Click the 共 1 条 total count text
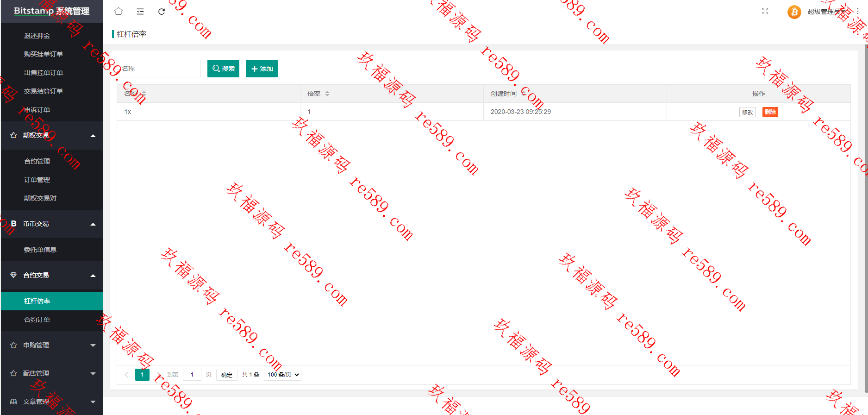The image size is (868, 415). (x=250, y=375)
